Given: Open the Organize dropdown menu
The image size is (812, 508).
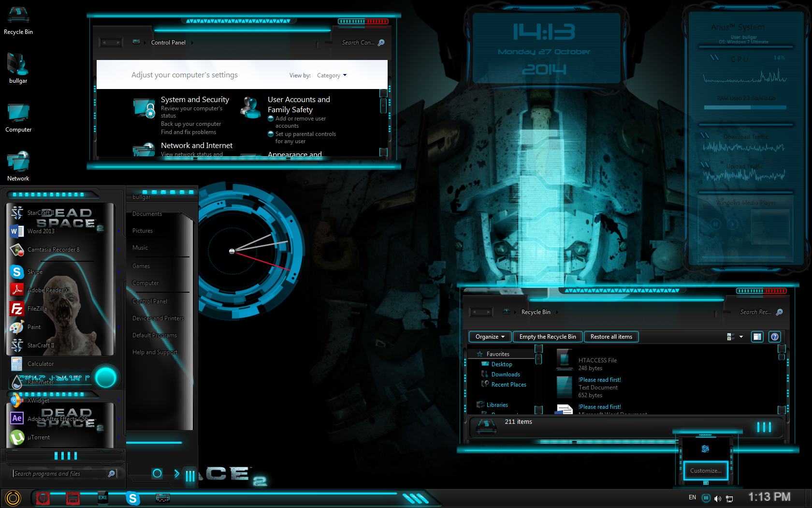Looking at the screenshot, I should click(490, 337).
